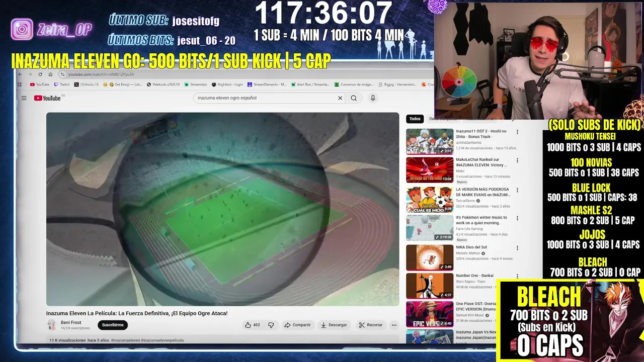Open the Bigjpg bookmark
The image size is (644, 362).
397,84
